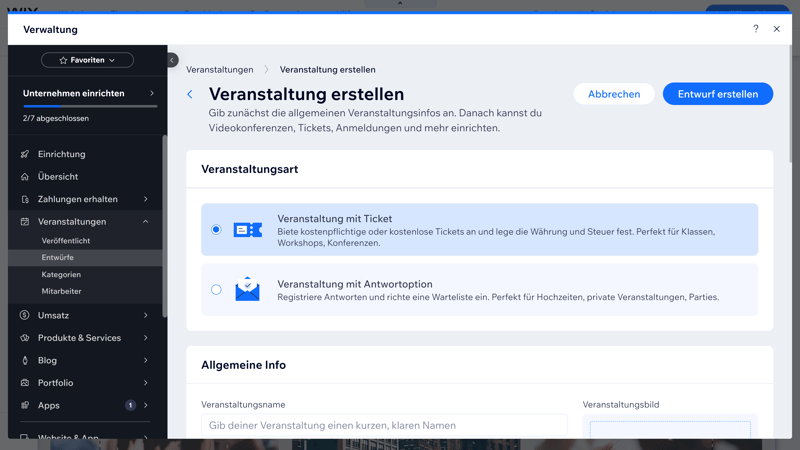Screen dimensions: 800x450
Task: Open Veröffentlicht events list
Action: click(x=66, y=241)
